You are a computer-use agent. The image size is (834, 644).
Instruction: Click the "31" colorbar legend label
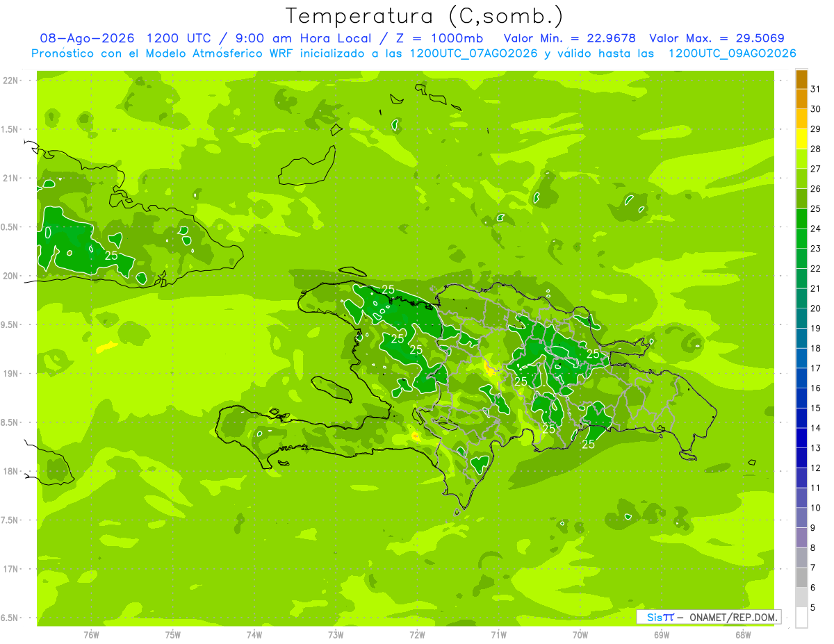816,89
